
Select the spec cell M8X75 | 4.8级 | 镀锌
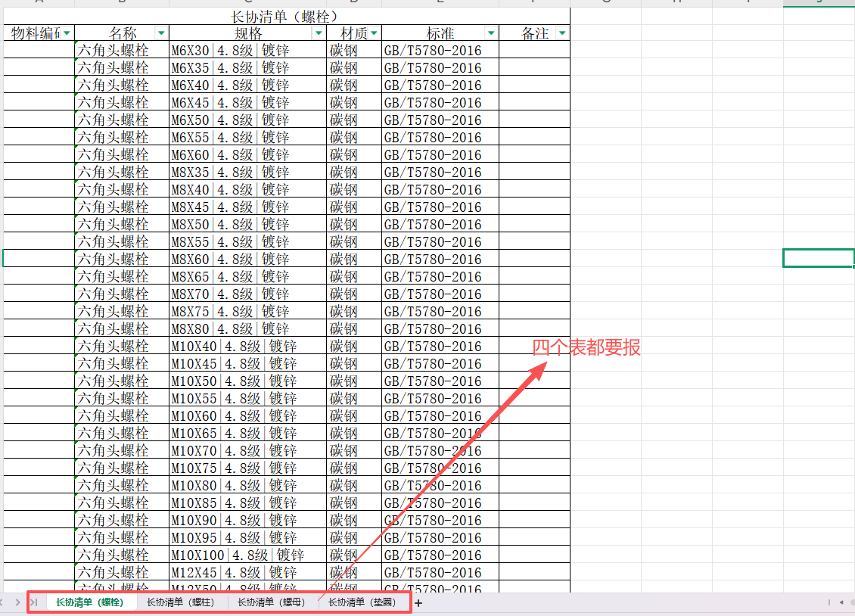coord(247,311)
